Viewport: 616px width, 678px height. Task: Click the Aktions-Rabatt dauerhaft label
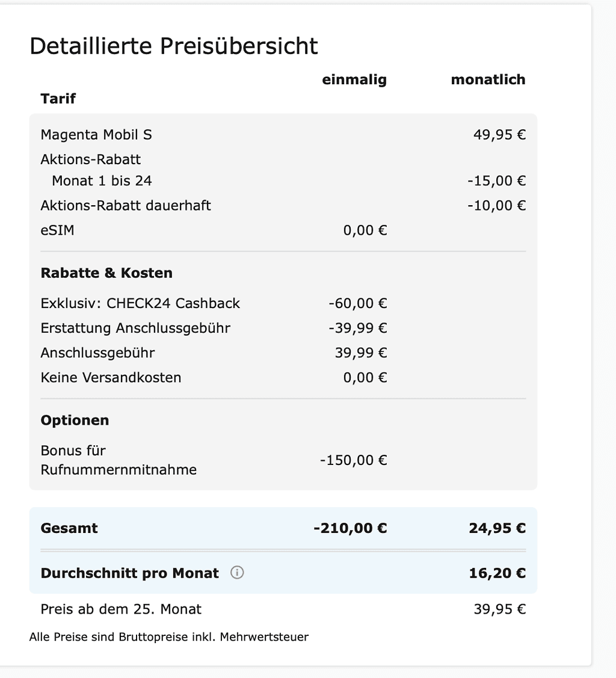click(126, 205)
